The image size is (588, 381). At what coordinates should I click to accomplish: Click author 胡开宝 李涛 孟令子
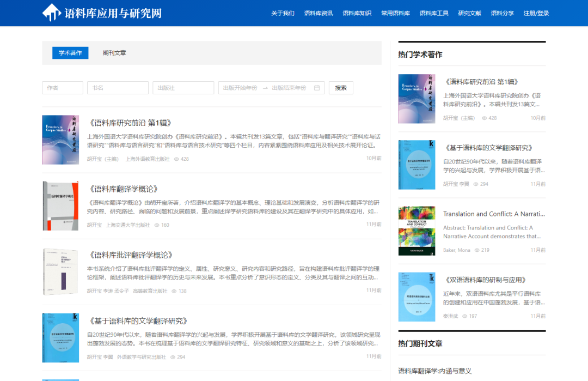108,291
